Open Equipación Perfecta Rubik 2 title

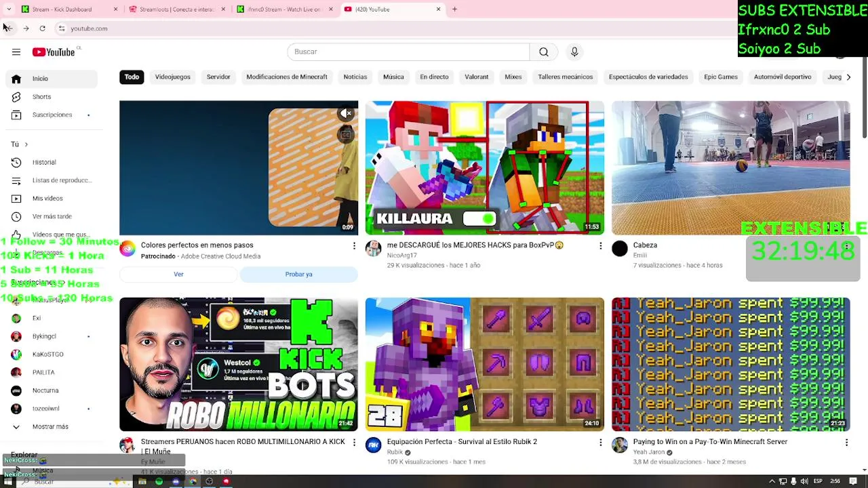(x=462, y=442)
